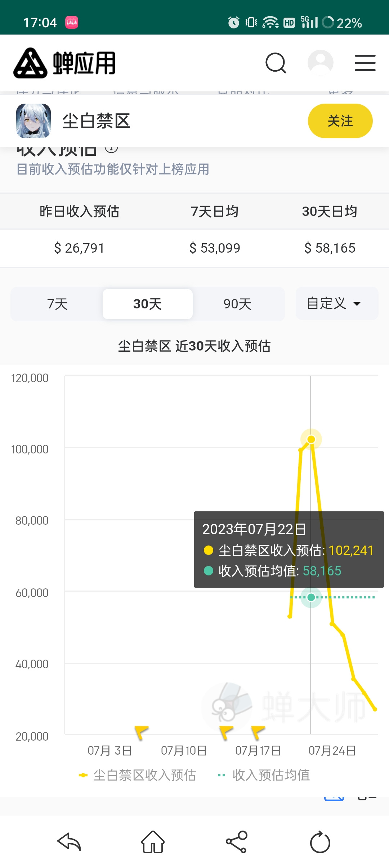Click the yellow data point on July 22

(311, 439)
